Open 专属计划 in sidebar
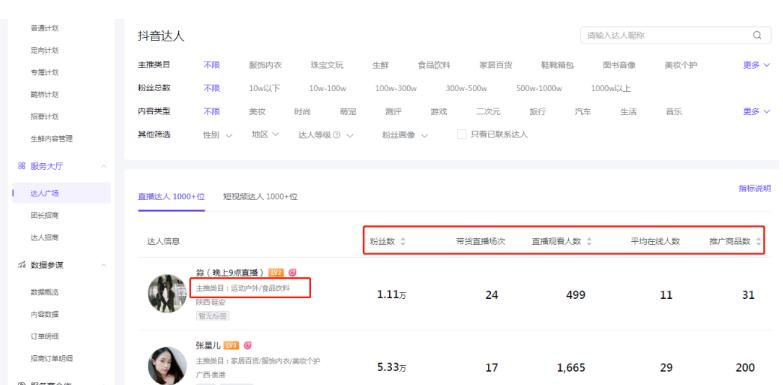 coord(44,72)
